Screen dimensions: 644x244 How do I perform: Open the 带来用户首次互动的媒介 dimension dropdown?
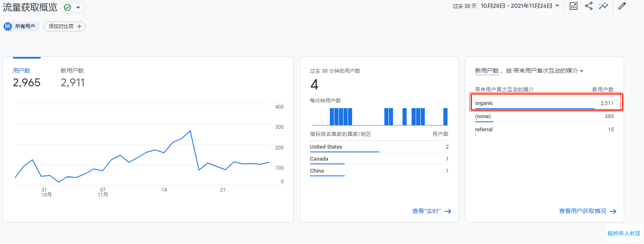click(548, 71)
